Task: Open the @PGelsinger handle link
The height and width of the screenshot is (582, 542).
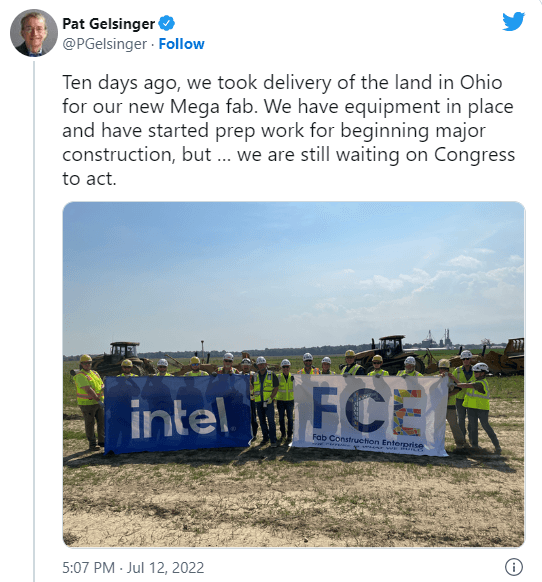Action: tap(105, 44)
